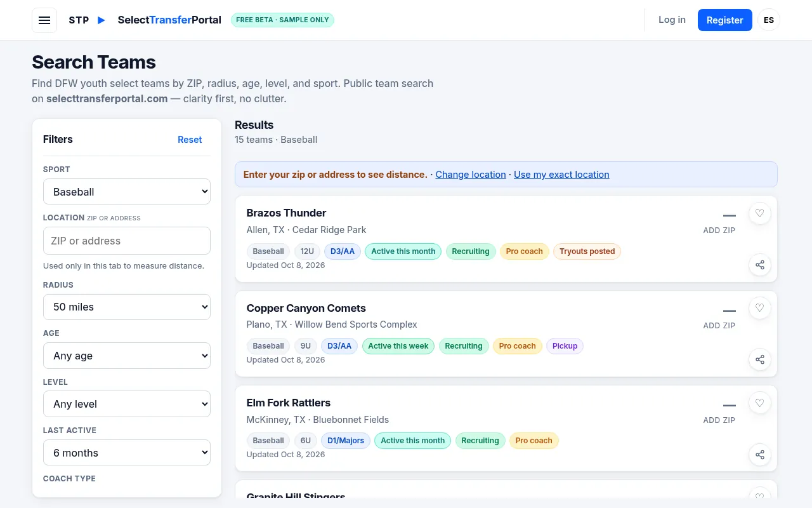
Task: Click the Change location link
Action: (471, 175)
